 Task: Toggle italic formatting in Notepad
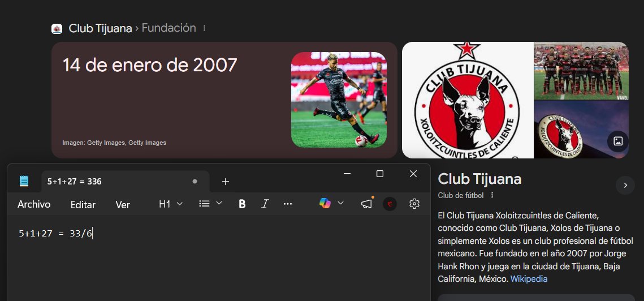(x=265, y=204)
